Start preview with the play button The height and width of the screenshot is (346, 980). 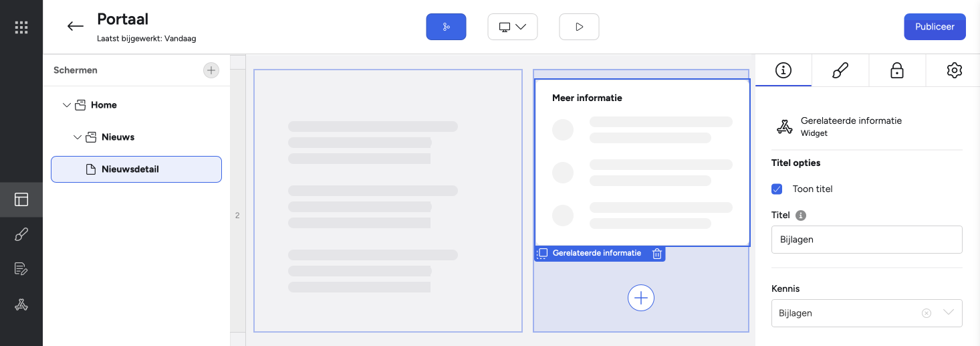click(x=579, y=27)
